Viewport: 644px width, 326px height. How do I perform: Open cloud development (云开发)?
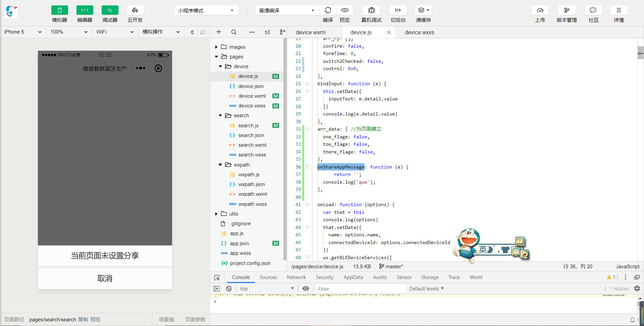135,10
